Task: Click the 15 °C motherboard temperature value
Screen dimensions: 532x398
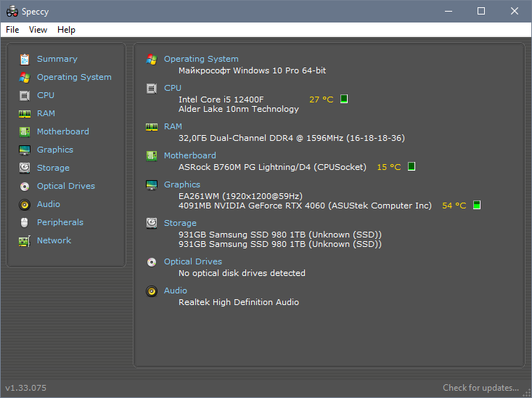Action: pos(388,167)
